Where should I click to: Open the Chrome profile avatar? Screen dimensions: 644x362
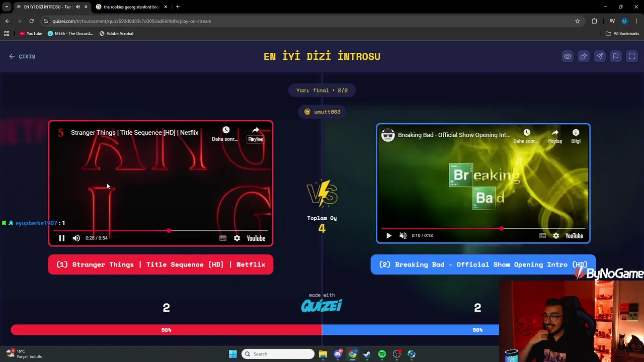[624, 21]
